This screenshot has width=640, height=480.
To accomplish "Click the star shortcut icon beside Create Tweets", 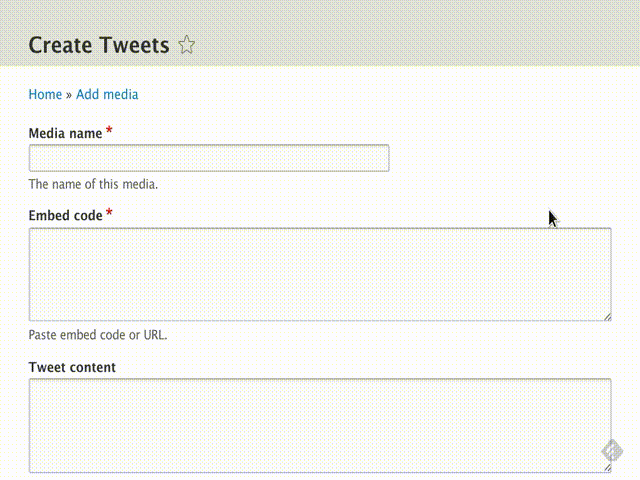I will [187, 45].
